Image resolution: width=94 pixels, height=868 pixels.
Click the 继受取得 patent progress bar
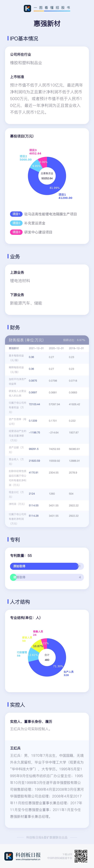point(47,577)
